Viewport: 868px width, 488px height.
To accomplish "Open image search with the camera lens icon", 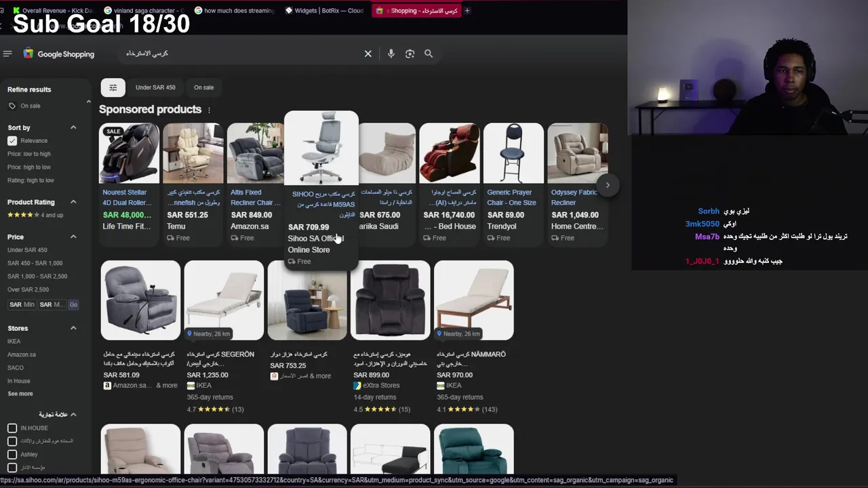I will point(410,54).
